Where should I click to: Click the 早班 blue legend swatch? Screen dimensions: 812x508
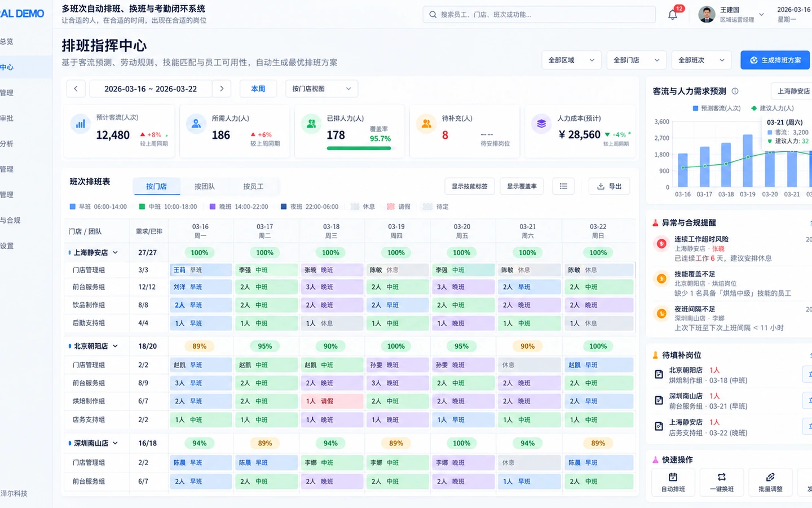(72, 207)
